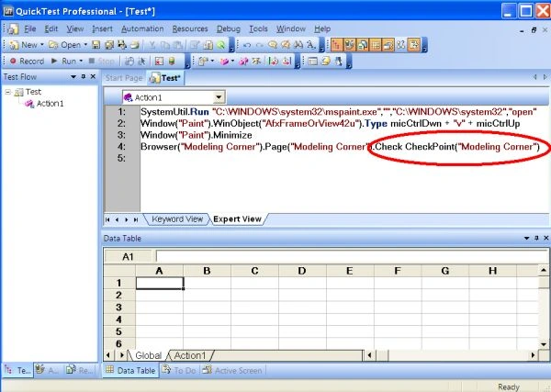Toggle the Available Keywords pane view button
The image size is (551, 392).
pyautogui.click(x=349, y=45)
